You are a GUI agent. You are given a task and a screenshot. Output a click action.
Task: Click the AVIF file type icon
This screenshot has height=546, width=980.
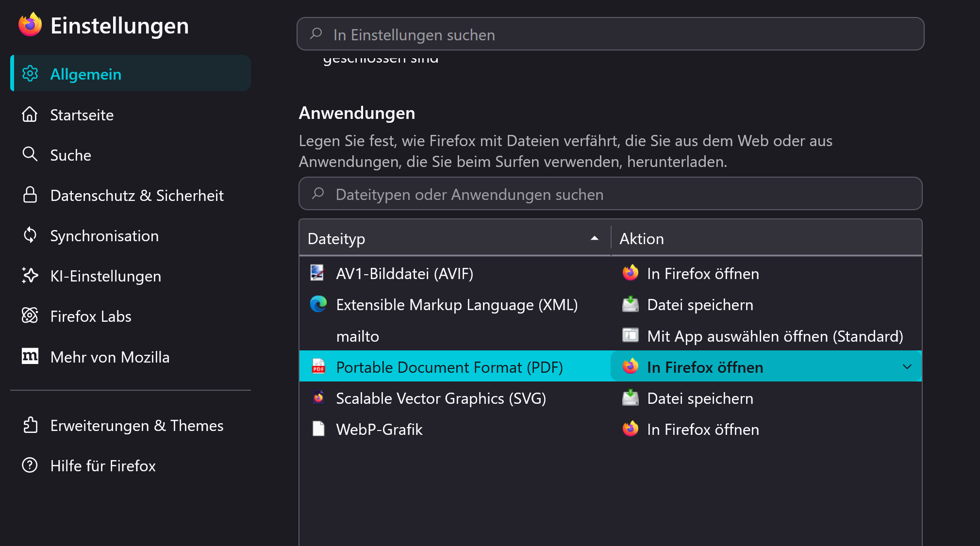coord(317,273)
